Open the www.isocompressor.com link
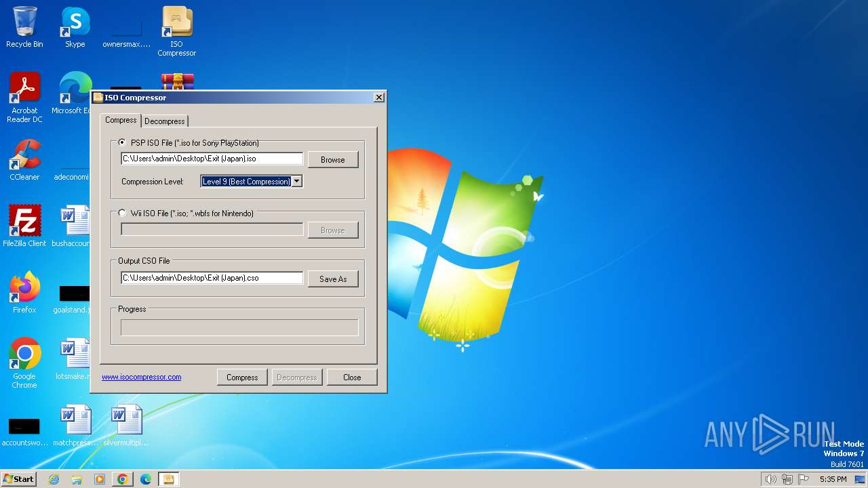Viewport: 868px width, 488px height. pos(142,377)
